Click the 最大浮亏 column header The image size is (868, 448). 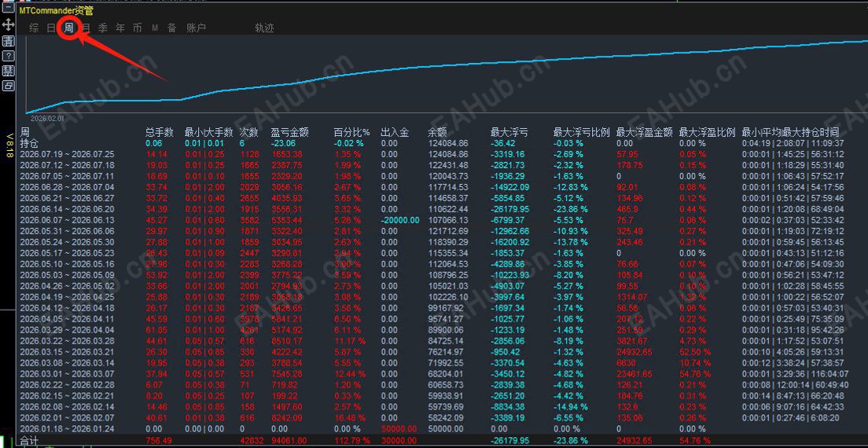pos(509,133)
